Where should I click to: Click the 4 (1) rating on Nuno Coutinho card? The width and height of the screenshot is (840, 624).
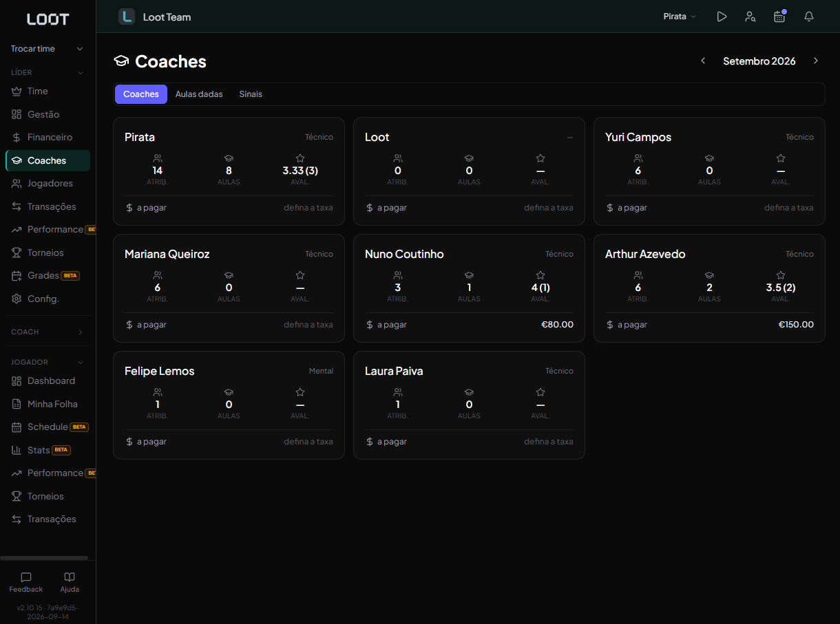tap(540, 288)
